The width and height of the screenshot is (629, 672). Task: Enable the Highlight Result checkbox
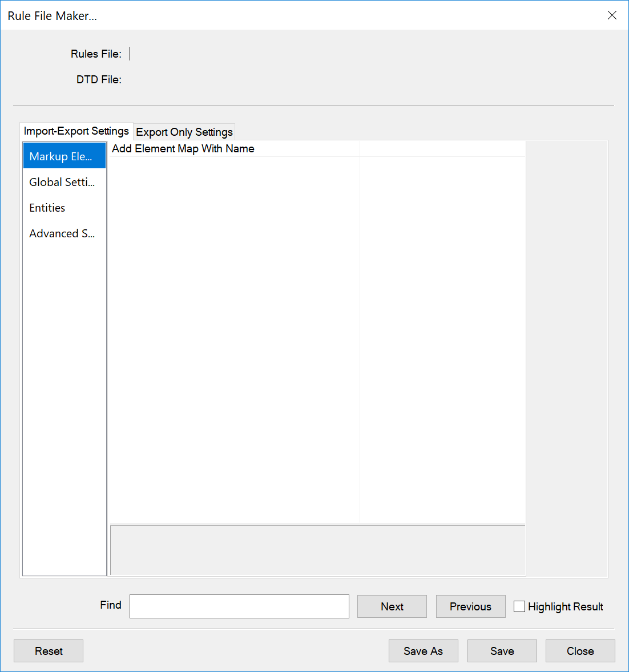coord(519,606)
